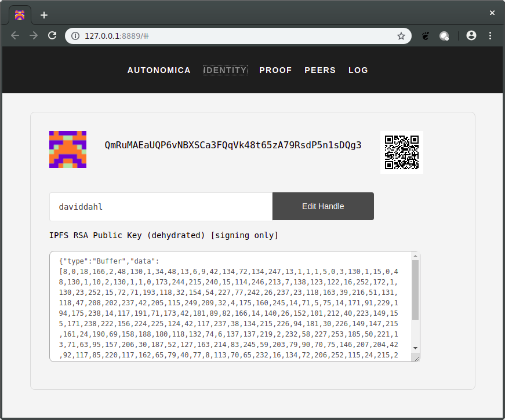Click the QR code image
505x420 pixels.
point(402,152)
